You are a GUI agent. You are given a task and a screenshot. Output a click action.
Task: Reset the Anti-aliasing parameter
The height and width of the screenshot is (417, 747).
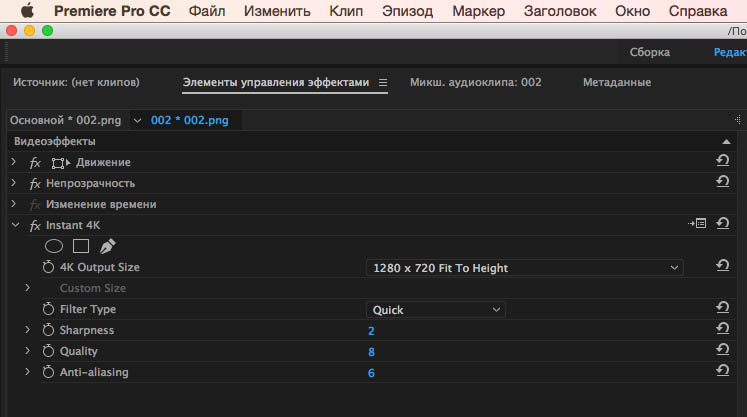(x=723, y=370)
